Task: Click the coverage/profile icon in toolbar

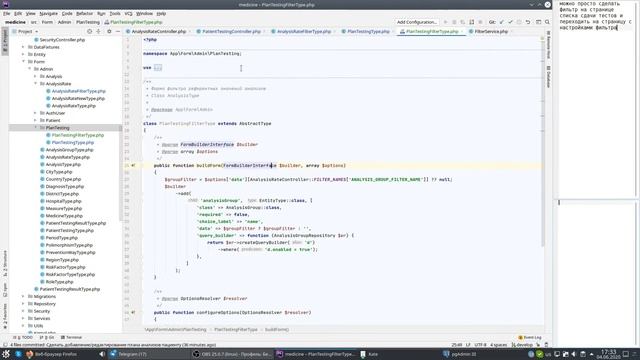Action: [x=462, y=22]
